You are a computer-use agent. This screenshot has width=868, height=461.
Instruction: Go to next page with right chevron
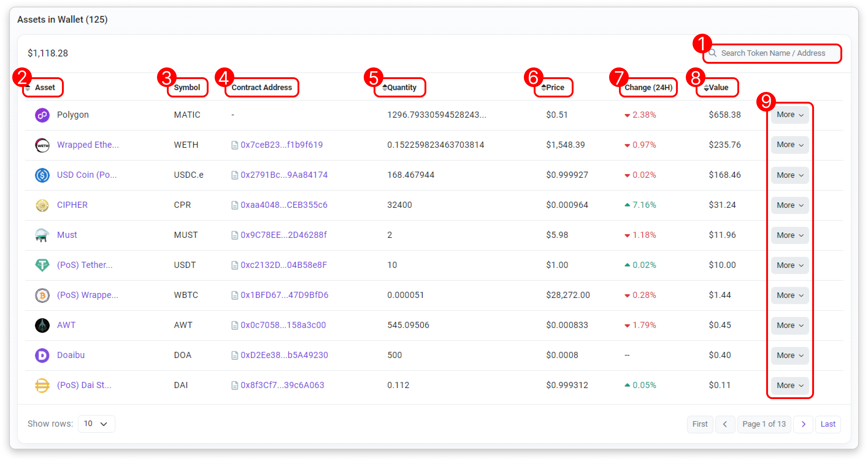[x=803, y=424]
